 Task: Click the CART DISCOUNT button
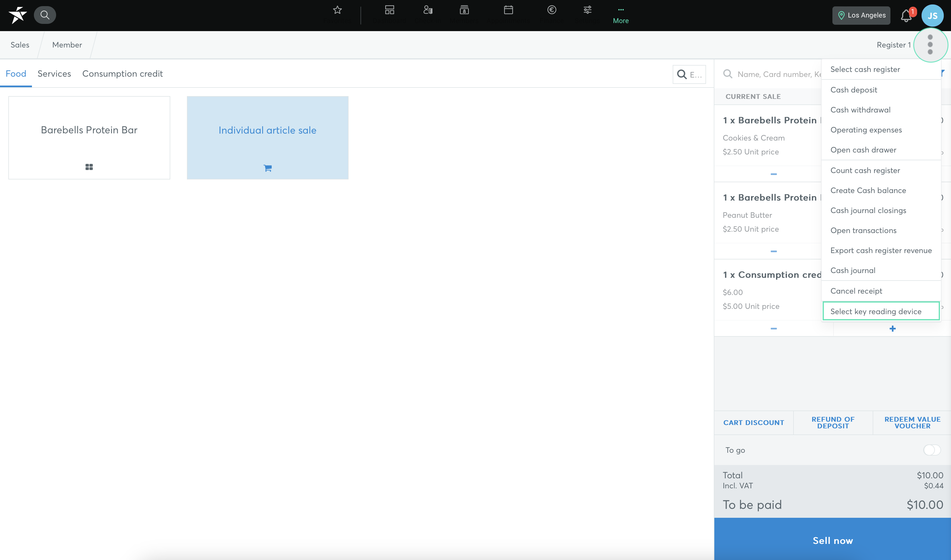(754, 423)
